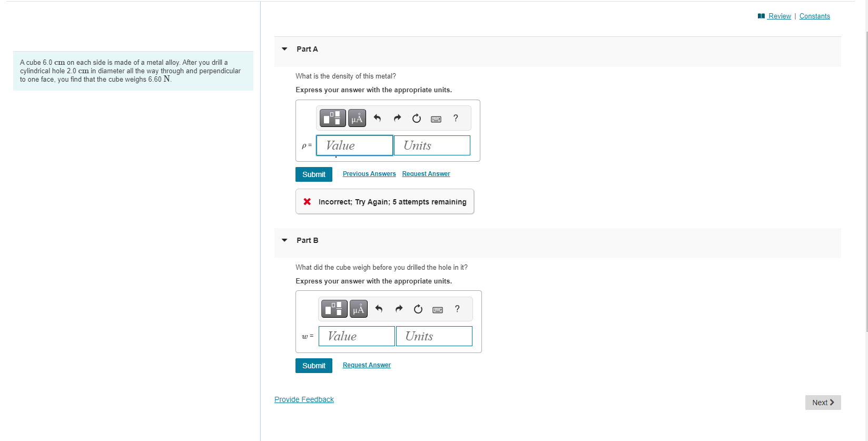Viewport: 868px width, 441px height.
Task: Click the weight Value input field
Action: [357, 336]
